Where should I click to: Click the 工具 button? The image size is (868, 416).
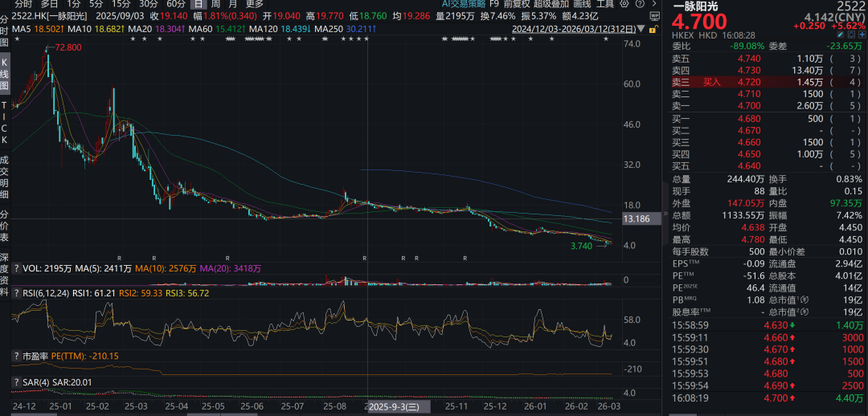click(x=604, y=4)
